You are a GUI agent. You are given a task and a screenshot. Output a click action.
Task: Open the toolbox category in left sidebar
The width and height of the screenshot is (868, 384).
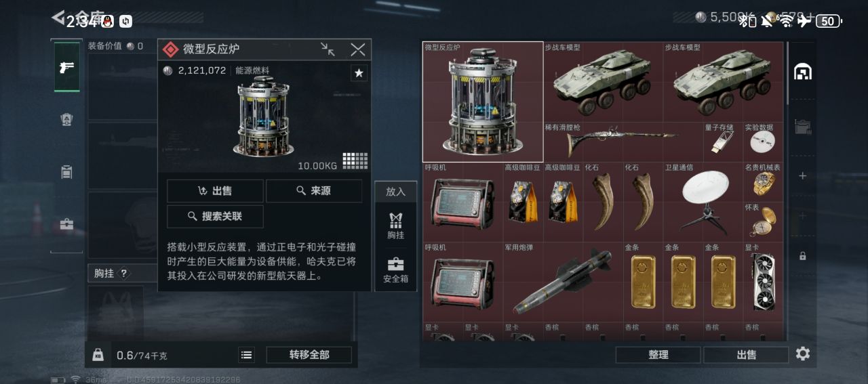(66, 224)
